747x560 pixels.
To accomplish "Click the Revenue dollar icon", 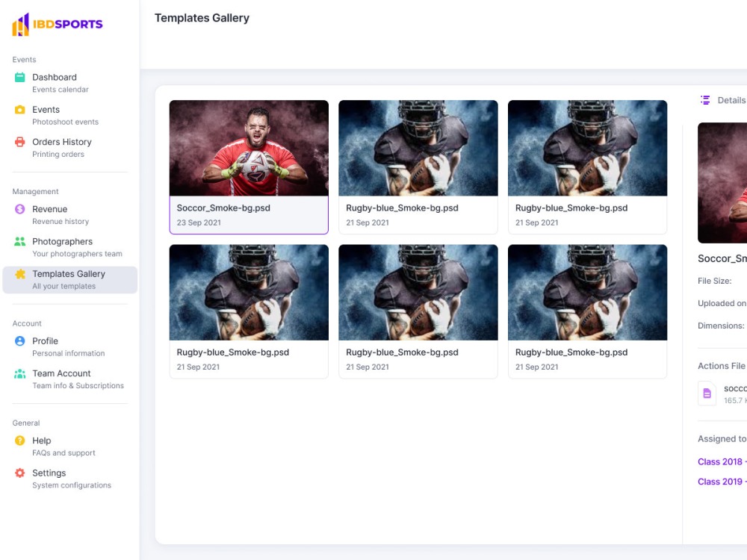I will [19, 209].
